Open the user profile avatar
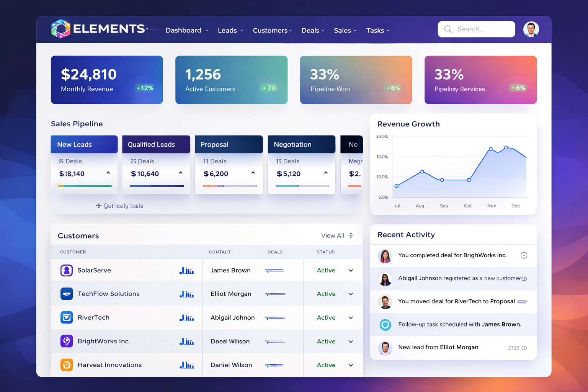588x392 pixels. coord(531,29)
